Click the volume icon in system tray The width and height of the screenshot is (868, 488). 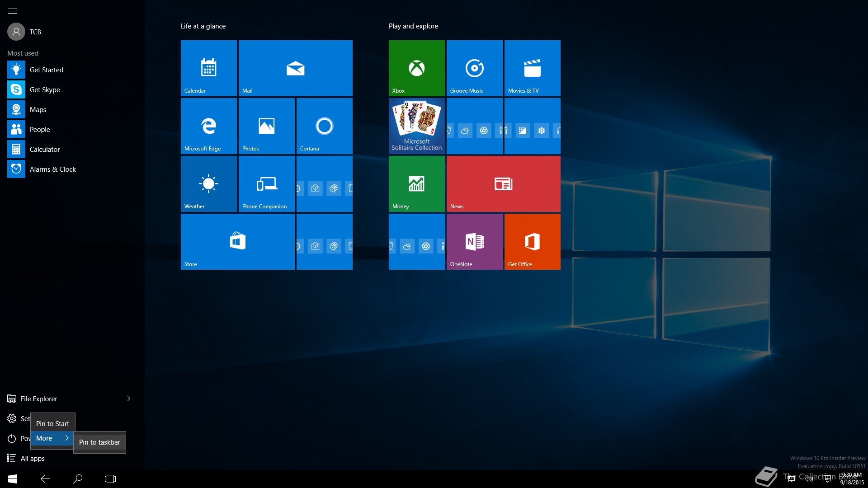click(x=809, y=479)
